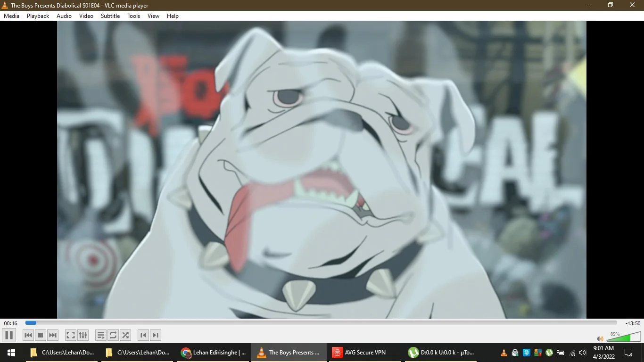
Task: Go to the next chapter
Action: (156, 335)
